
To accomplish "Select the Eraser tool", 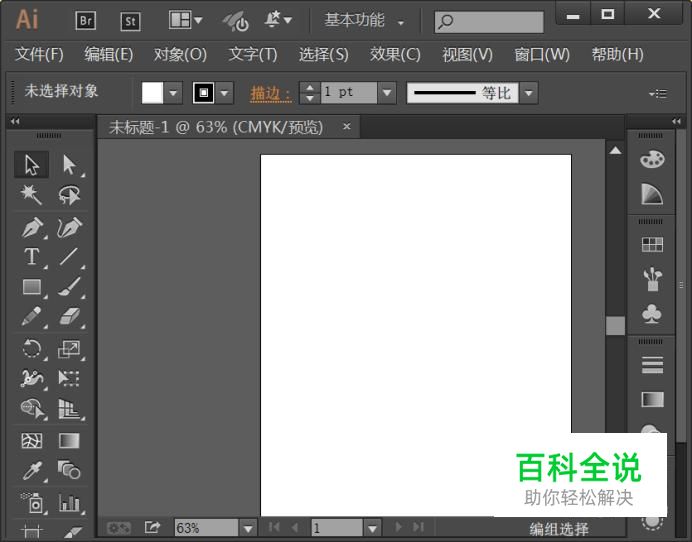I will pyautogui.click(x=68, y=318).
